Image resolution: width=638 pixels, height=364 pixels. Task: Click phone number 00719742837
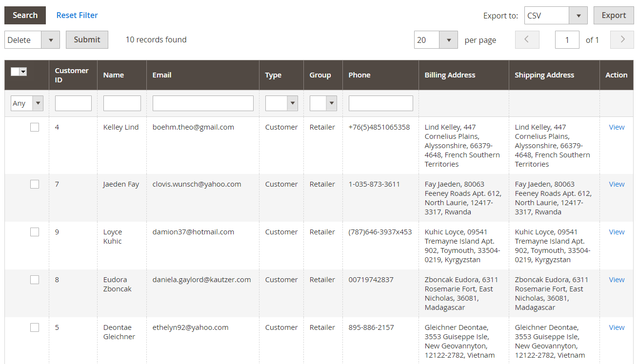pos(371,280)
